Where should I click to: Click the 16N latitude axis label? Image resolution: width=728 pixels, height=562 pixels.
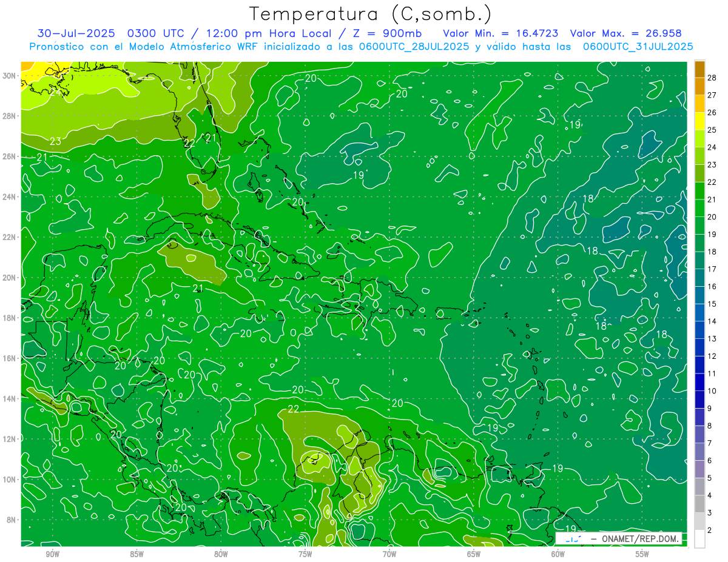pyautogui.click(x=9, y=358)
